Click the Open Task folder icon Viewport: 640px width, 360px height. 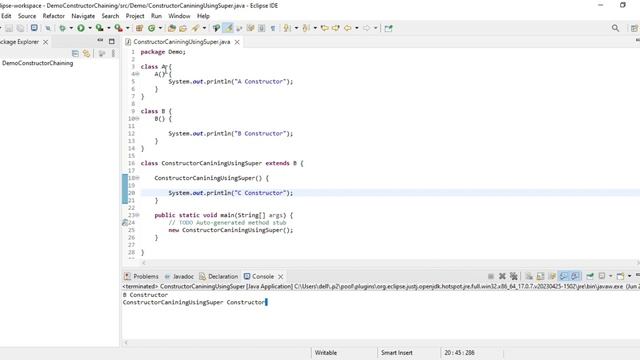tap(183, 28)
